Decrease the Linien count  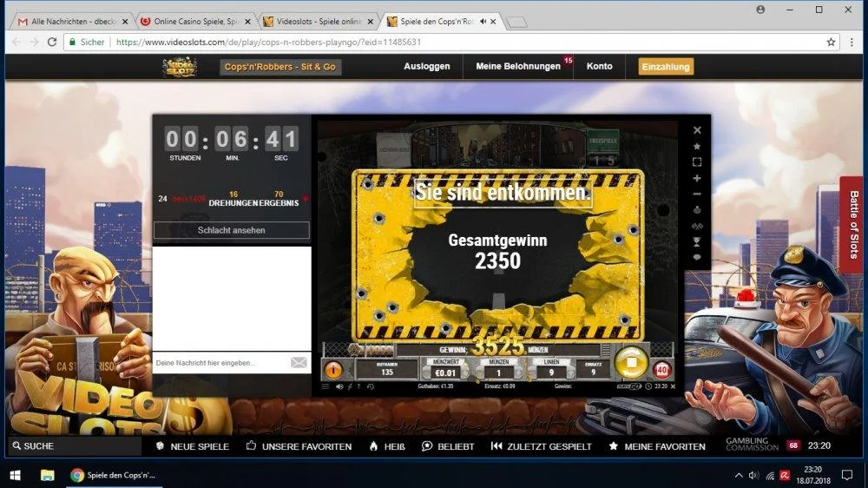pyautogui.click(x=533, y=373)
